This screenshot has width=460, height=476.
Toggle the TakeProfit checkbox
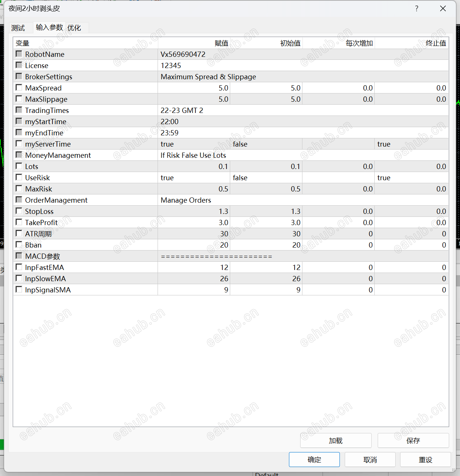point(19,222)
